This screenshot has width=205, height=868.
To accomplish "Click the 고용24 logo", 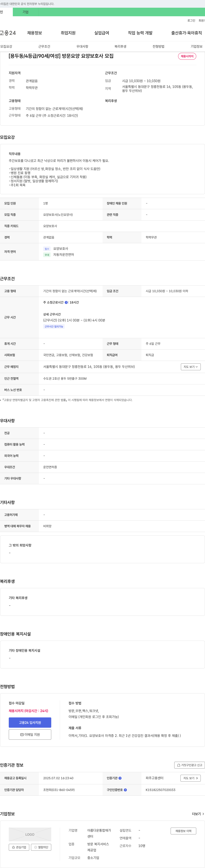I will pos(8,33).
